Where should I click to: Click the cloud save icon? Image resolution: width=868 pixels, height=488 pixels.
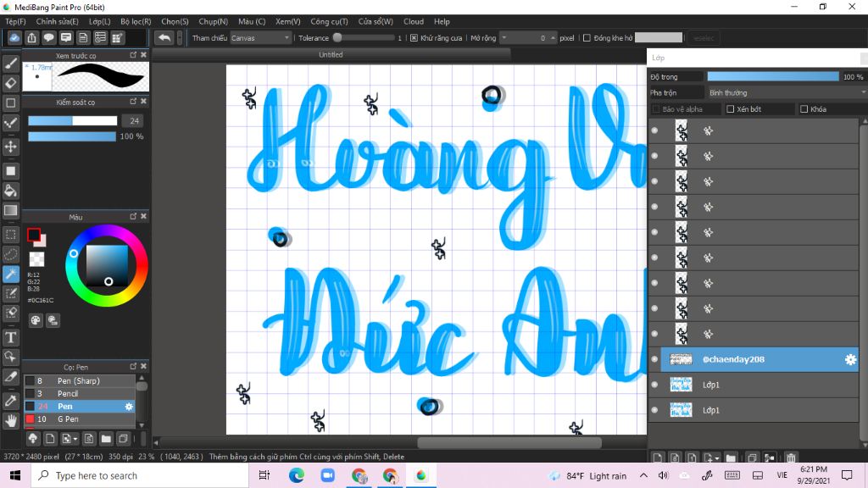coord(14,37)
